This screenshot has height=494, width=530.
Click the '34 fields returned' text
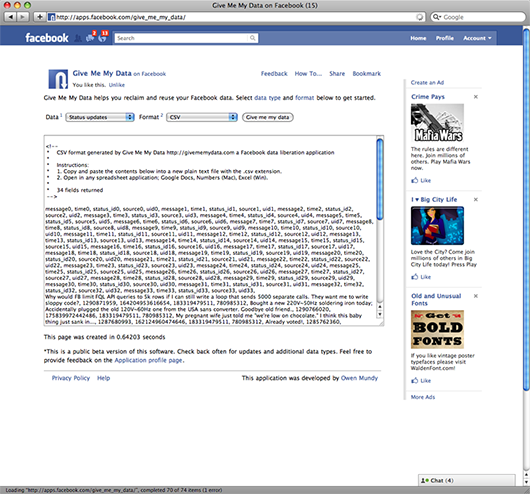pyautogui.click(x=80, y=190)
